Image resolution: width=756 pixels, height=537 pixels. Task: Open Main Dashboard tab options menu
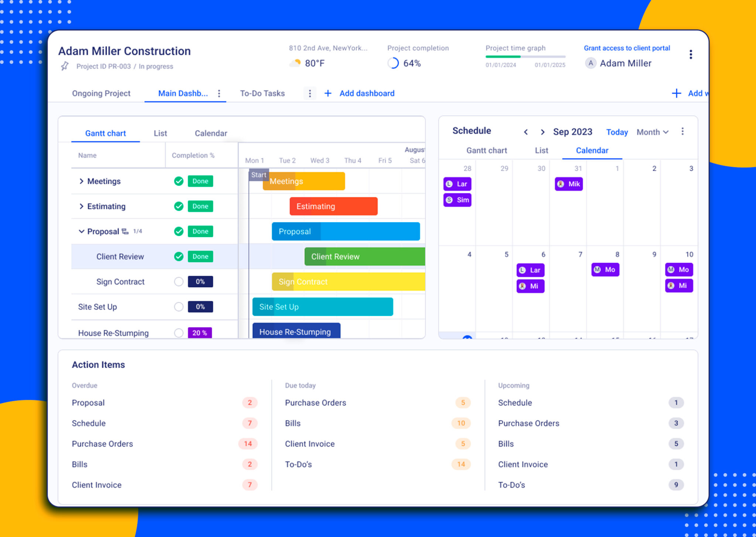pos(219,94)
